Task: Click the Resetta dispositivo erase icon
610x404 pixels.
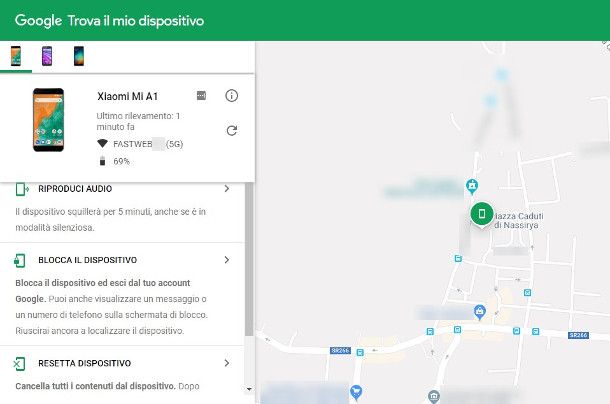Action: click(19, 364)
